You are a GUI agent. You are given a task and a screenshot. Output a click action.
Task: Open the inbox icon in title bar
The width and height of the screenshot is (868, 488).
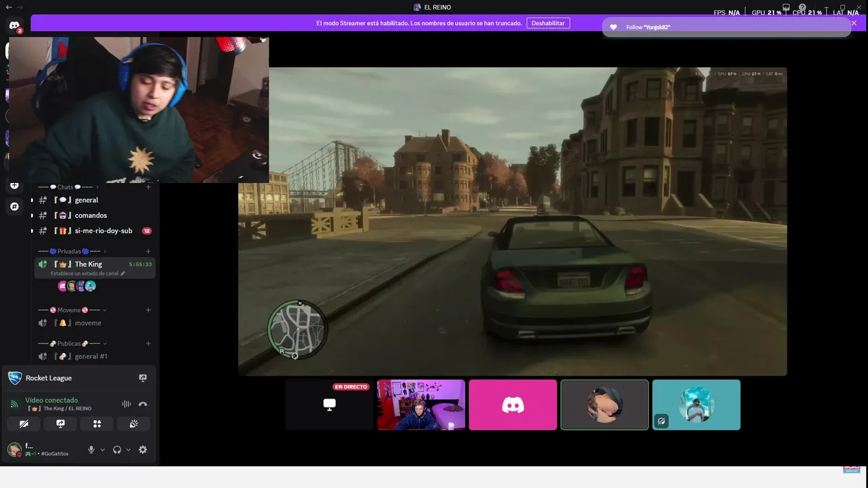(x=786, y=7)
